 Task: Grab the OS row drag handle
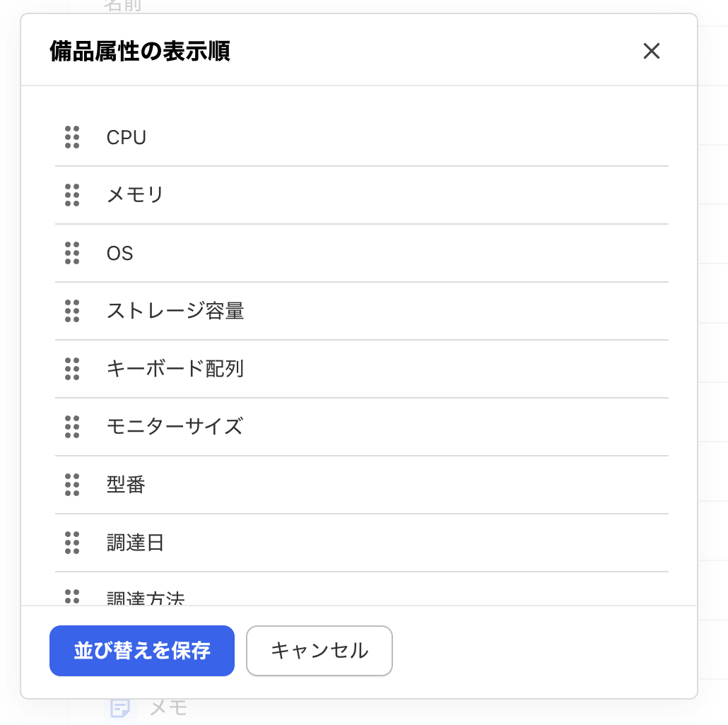(71, 254)
